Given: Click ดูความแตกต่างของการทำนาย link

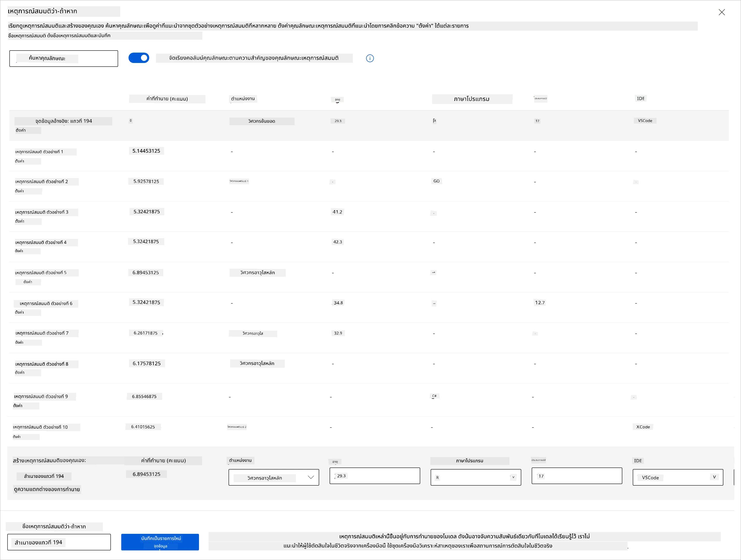Looking at the screenshot, I should [47, 489].
